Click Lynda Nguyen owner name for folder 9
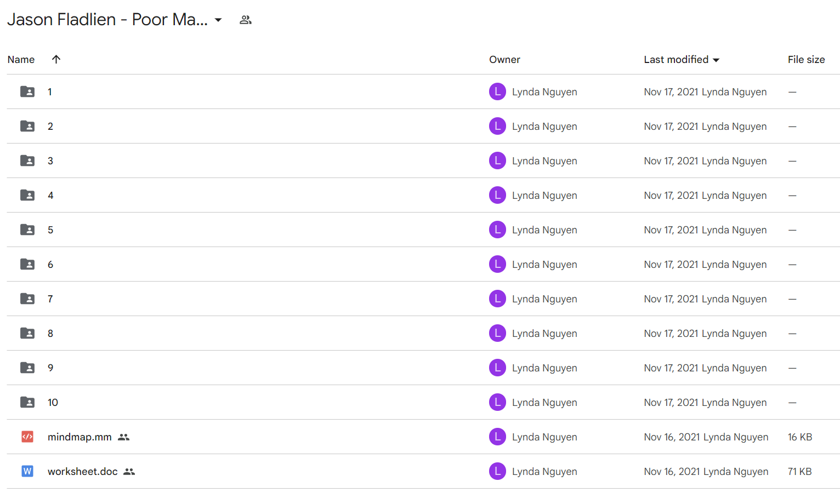 click(544, 368)
